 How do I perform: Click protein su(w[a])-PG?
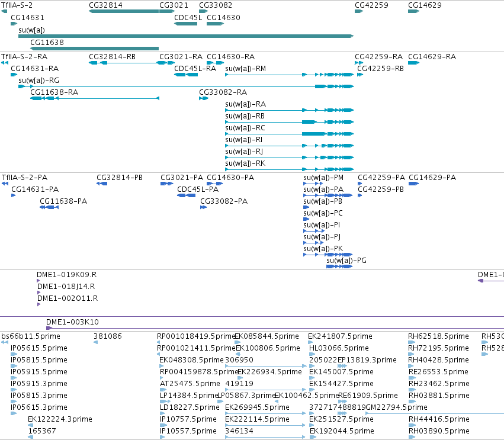[339, 266]
